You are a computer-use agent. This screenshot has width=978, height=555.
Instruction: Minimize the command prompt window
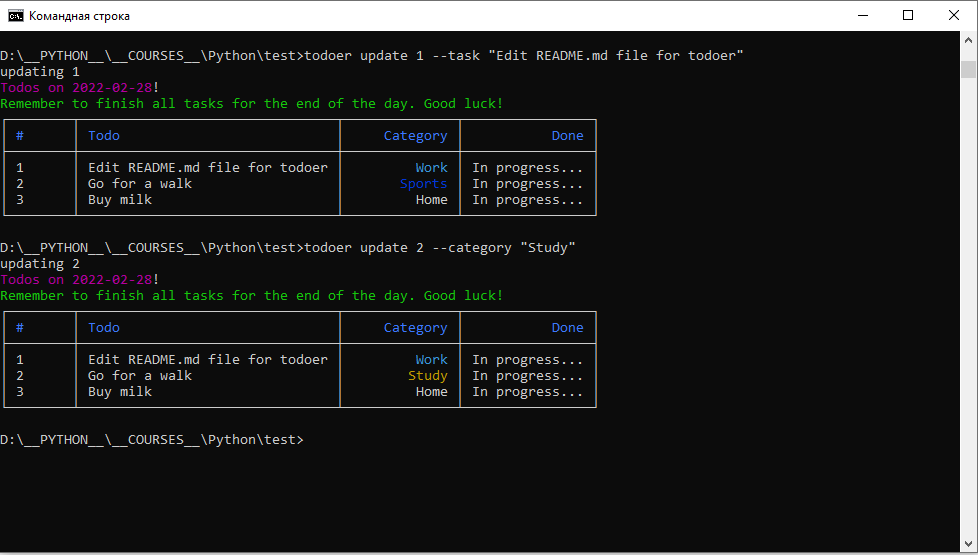coord(863,16)
